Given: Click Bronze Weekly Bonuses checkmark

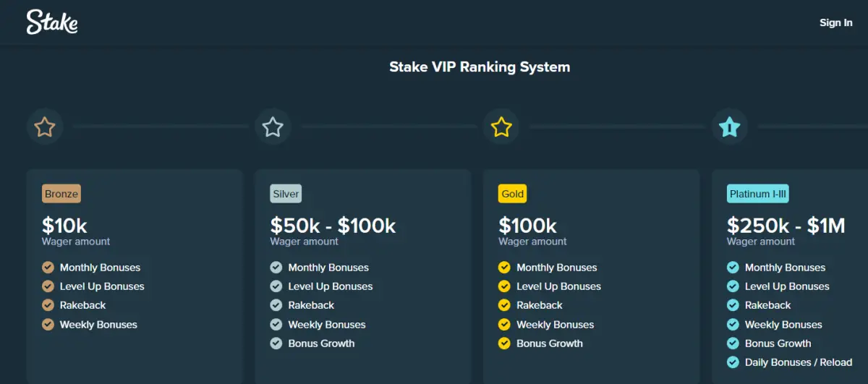Looking at the screenshot, I should click(48, 325).
